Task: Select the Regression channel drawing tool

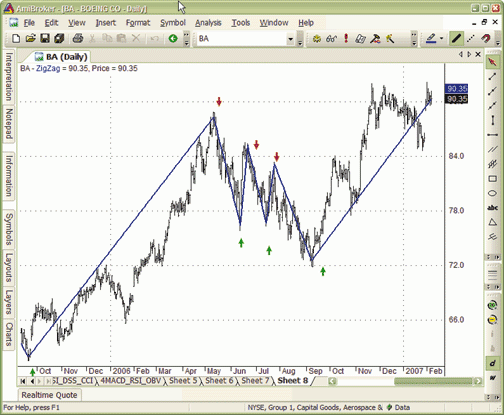Action: point(492,164)
